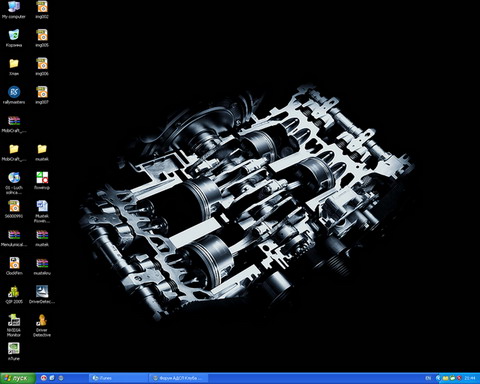The height and width of the screenshot is (384, 480).
Task: Select the rallymasters desktop shortcut
Action: [x=14, y=95]
